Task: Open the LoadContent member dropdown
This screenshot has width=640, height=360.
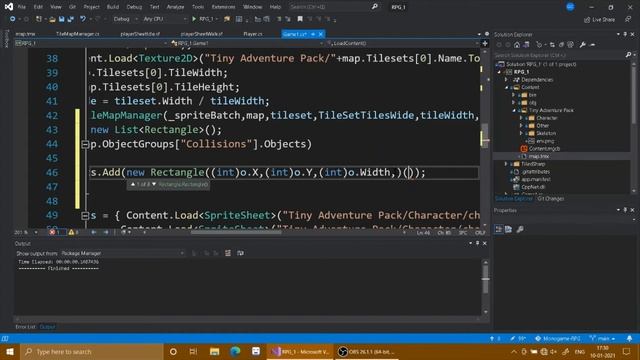Action: tap(402, 43)
